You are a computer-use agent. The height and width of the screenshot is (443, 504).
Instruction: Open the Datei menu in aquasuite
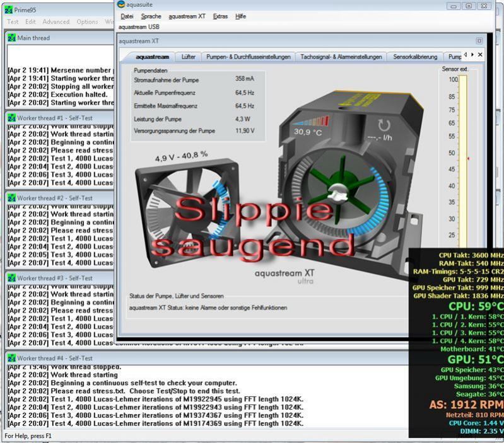127,16
